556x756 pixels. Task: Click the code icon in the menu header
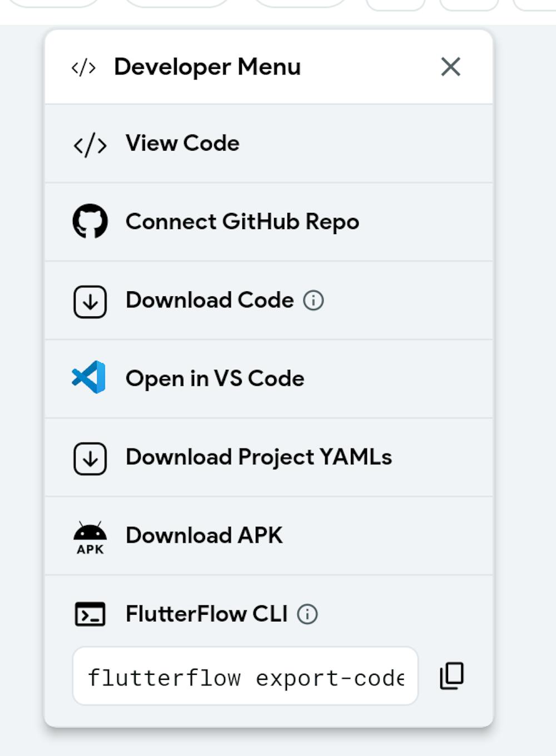point(83,68)
